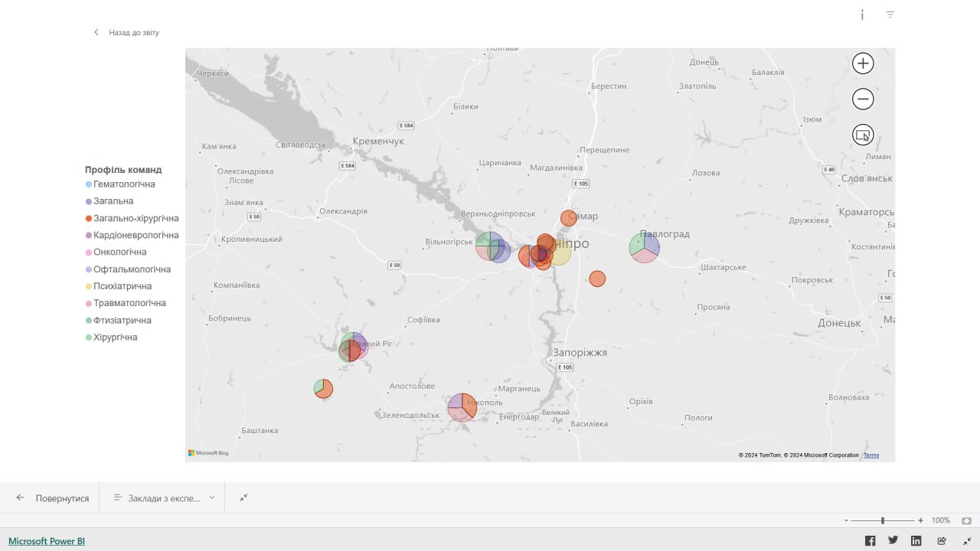Toggle the Загально-хірургічна legend filter
Image resolution: width=980 pixels, height=551 pixels.
point(136,218)
